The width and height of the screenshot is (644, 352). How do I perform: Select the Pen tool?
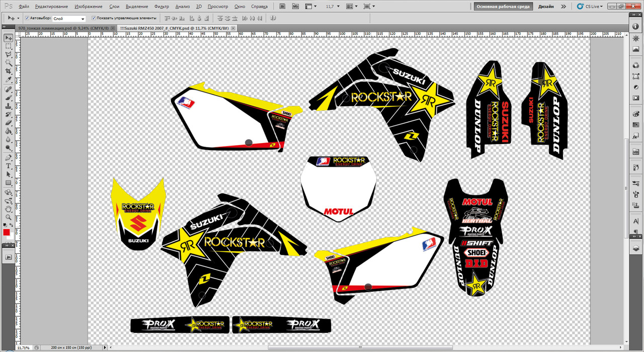9,158
